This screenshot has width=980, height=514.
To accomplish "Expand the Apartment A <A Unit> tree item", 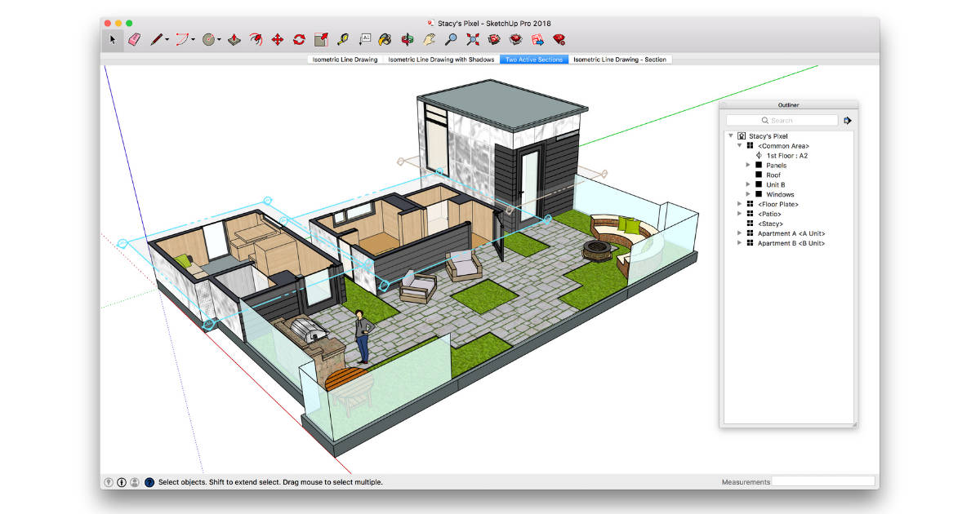I will [739, 233].
